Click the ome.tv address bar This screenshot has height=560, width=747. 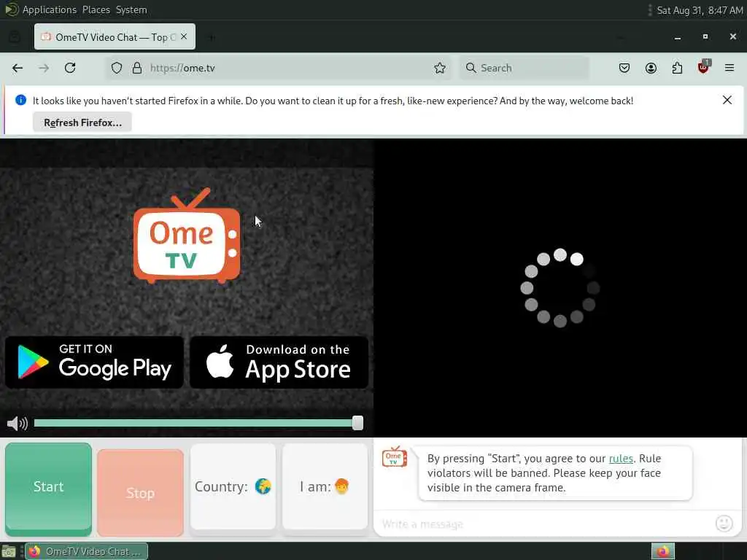click(278, 68)
